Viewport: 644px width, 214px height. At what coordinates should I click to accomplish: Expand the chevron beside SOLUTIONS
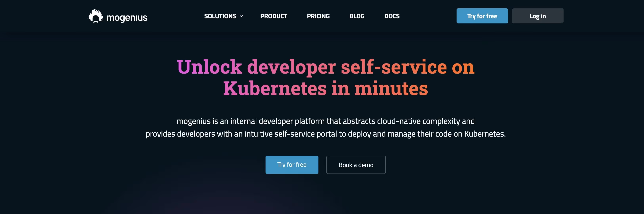pos(241,16)
